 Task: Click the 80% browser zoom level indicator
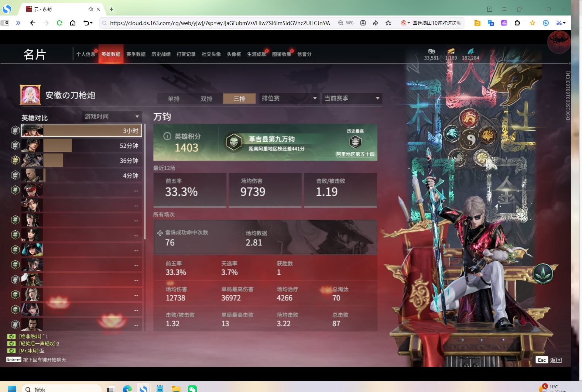click(346, 23)
